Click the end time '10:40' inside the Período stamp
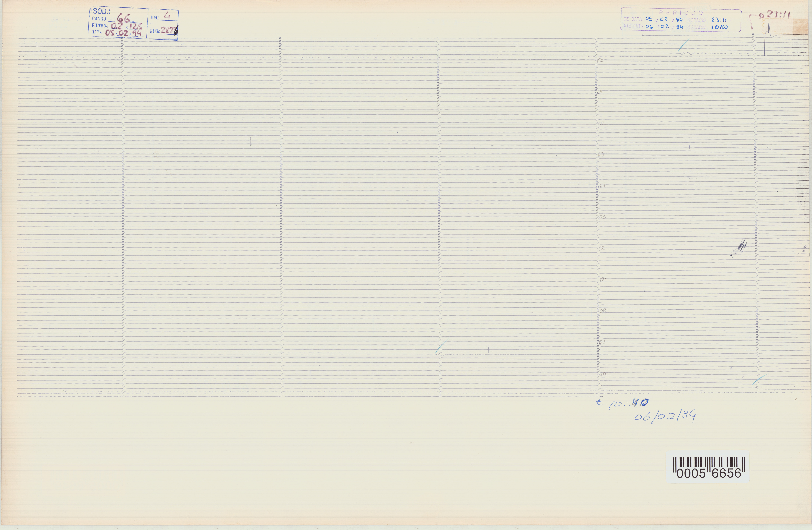The image size is (812, 530). [719, 27]
